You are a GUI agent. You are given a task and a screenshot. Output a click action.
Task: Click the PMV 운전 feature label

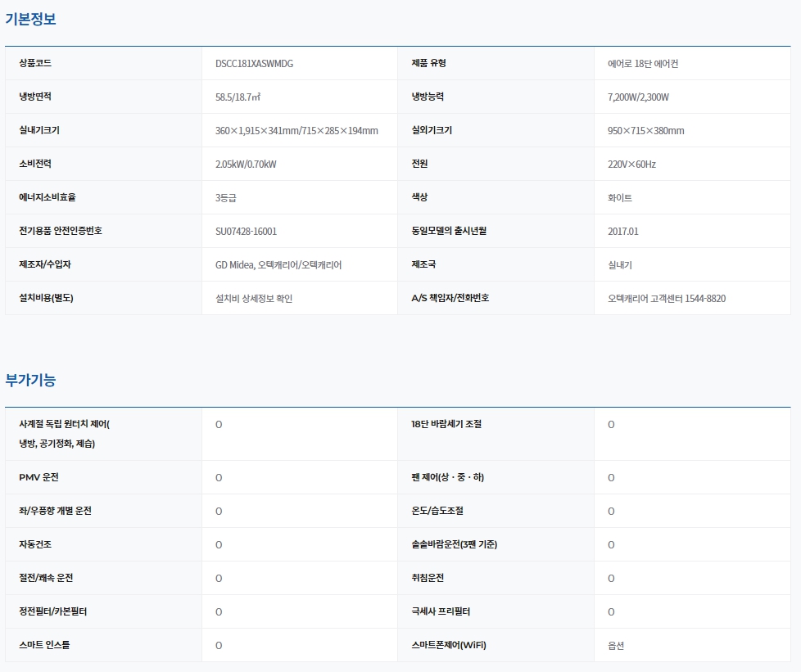click(38, 477)
